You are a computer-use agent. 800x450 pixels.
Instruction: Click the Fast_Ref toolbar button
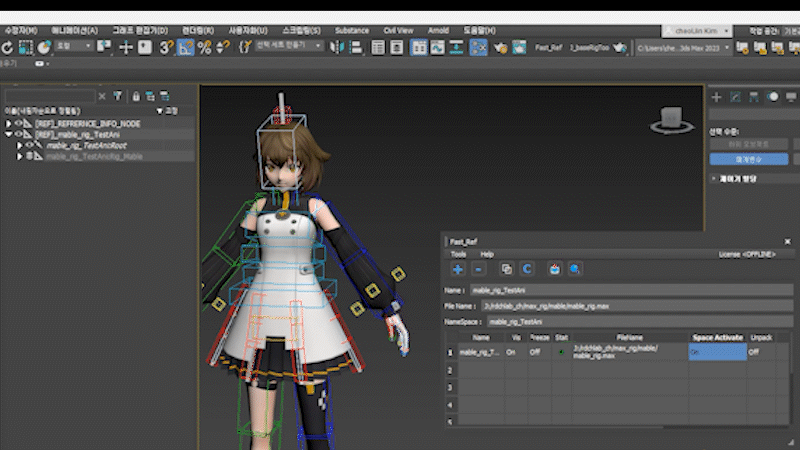point(549,47)
